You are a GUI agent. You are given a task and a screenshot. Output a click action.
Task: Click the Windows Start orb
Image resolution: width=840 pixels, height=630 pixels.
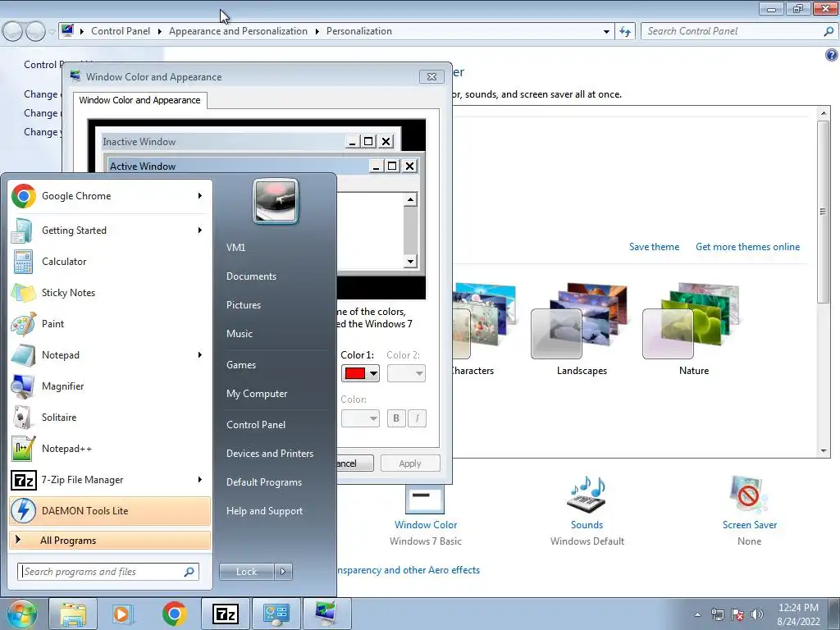click(21, 614)
